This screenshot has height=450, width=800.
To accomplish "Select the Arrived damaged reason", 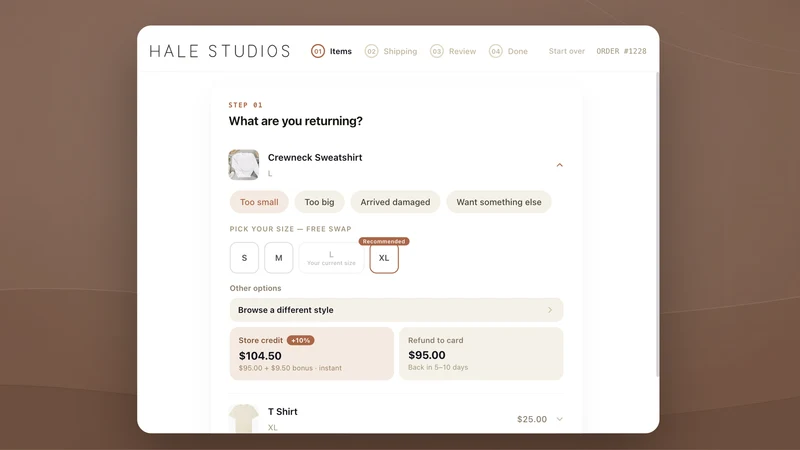I will (x=395, y=202).
